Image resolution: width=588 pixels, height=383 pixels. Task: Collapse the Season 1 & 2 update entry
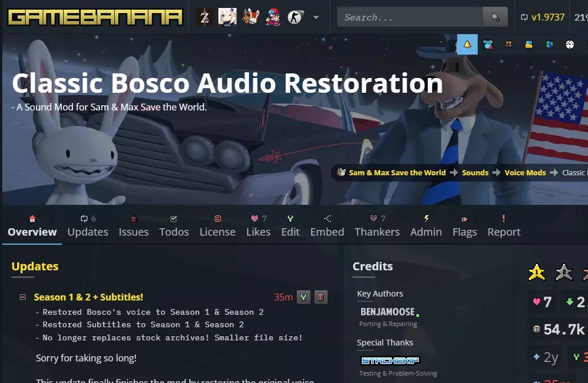point(23,297)
